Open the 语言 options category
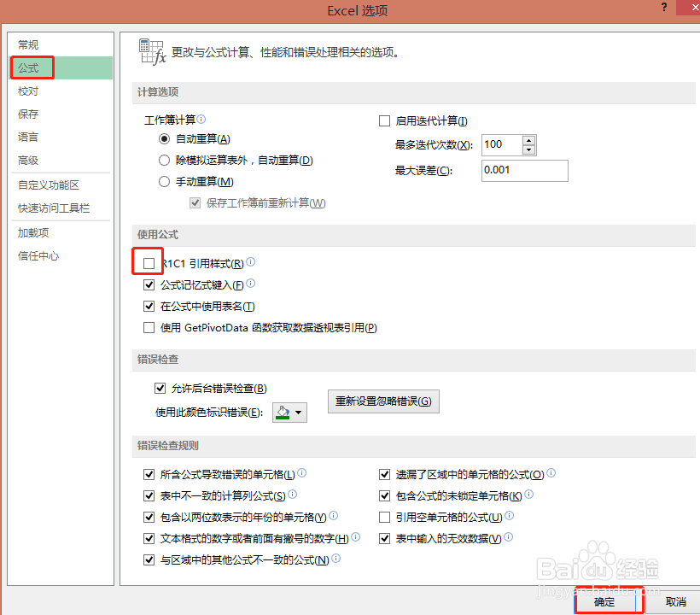This screenshot has width=700, height=615. (28, 138)
